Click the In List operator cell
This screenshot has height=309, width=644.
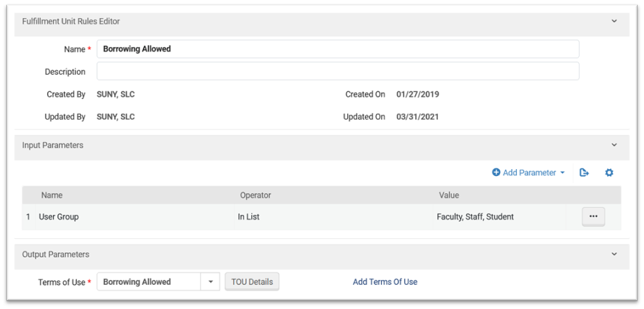tap(250, 217)
